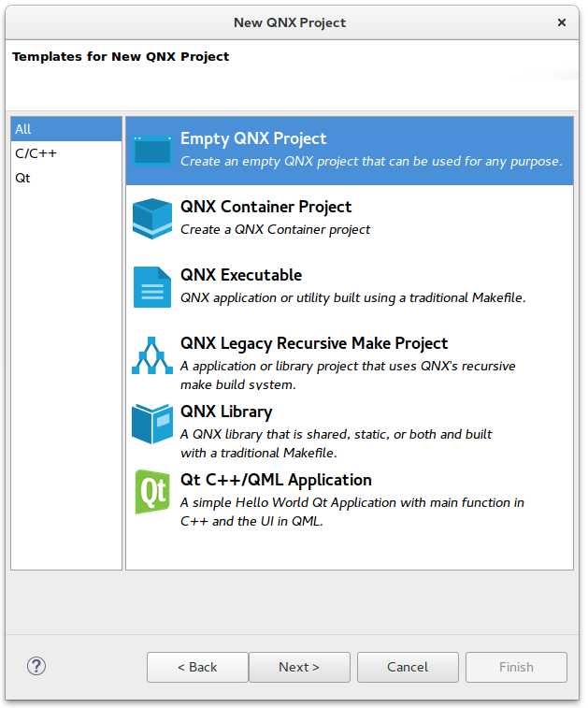The image size is (588, 708).
Task: Select the C/C++ category filter
Action: tap(66, 153)
